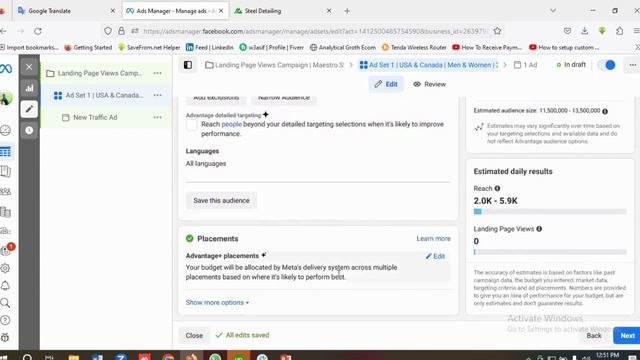640x360 pixels.
Task: Open Windows taskbar search icon
Action: pyautogui.click(x=27, y=357)
